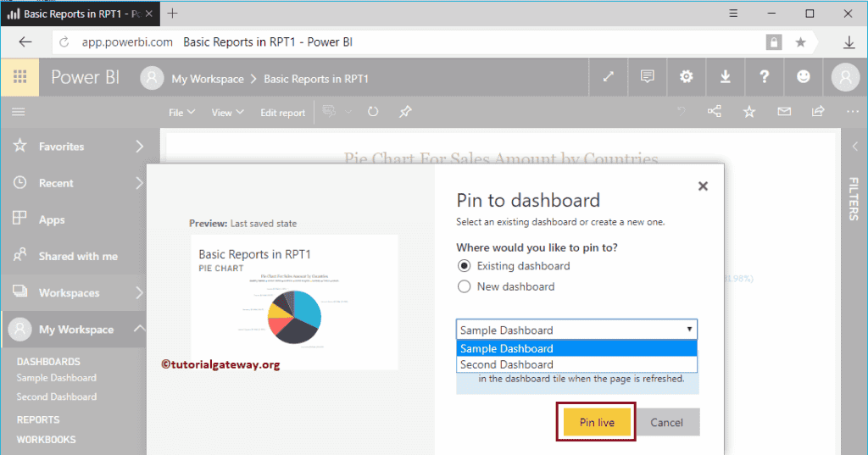Click the download icon in header
Screen dimensions: 868x455
point(726,77)
